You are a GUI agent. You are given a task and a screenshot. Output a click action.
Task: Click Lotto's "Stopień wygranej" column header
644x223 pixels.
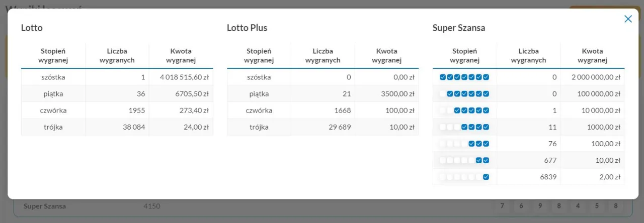click(53, 56)
